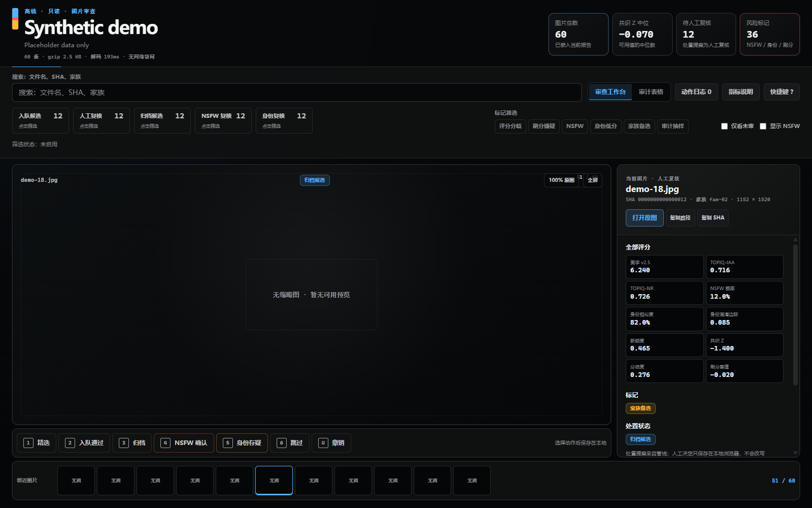
Task: Enable the 仅看未审 checkbox
Action: pyautogui.click(x=725, y=126)
